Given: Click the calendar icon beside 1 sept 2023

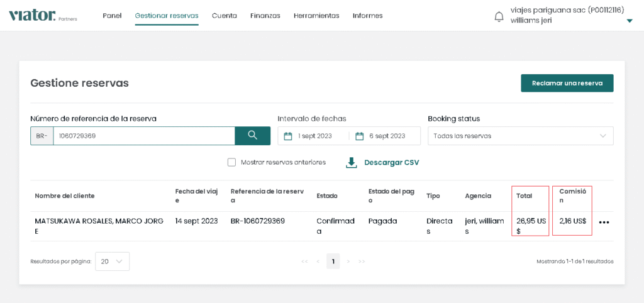Looking at the screenshot, I should (288, 136).
